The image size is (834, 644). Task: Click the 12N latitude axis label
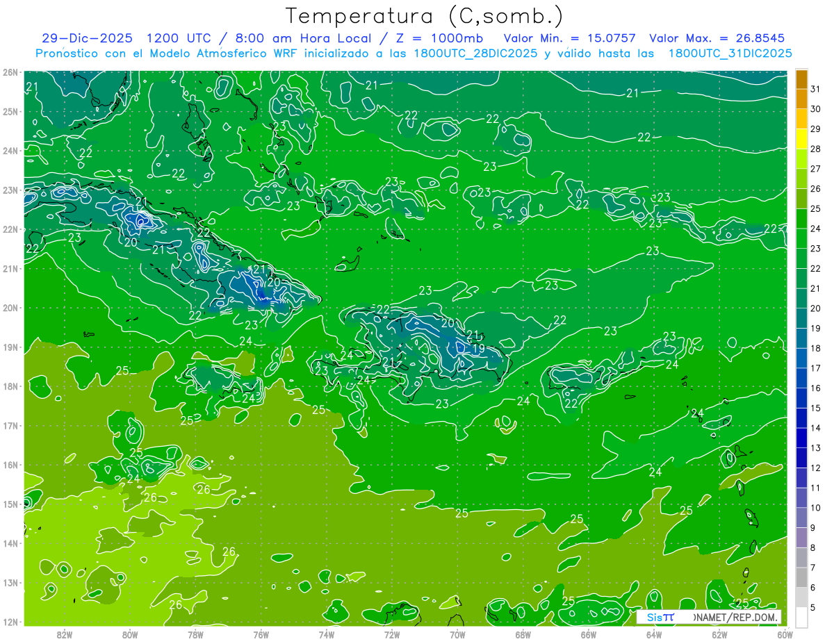coord(10,622)
